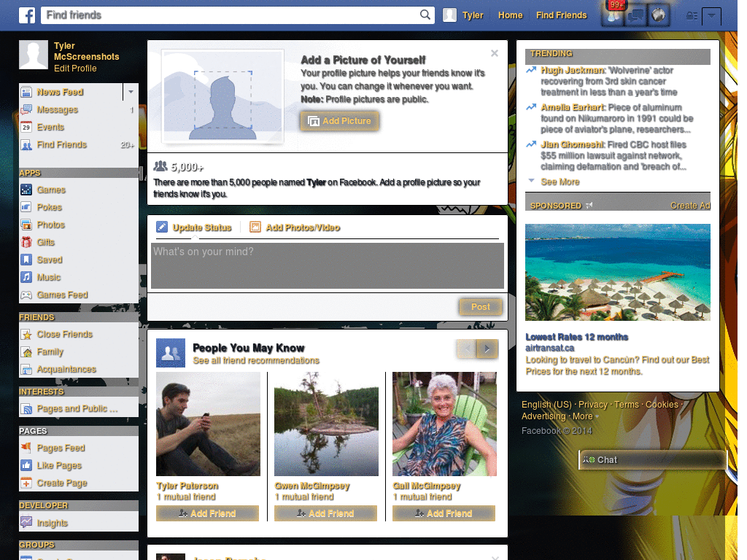Show previous People You May Know suggestions
Image resolution: width=747 pixels, height=560 pixels.
pyautogui.click(x=467, y=349)
